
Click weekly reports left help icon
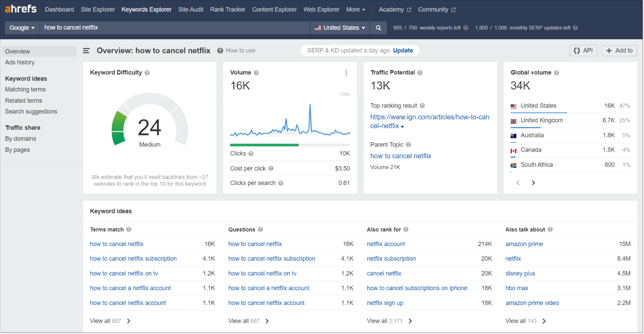(x=466, y=28)
